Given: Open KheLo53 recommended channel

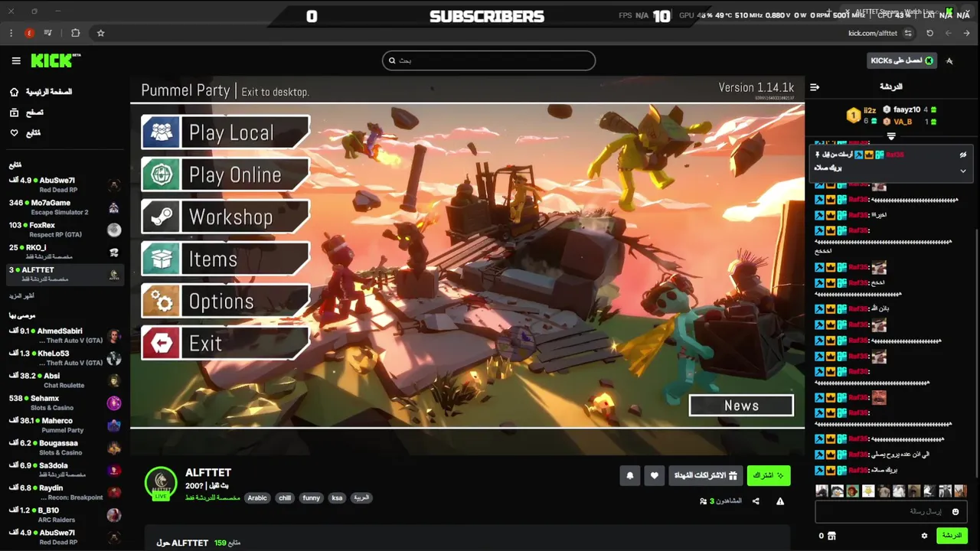Looking at the screenshot, I should (65, 357).
